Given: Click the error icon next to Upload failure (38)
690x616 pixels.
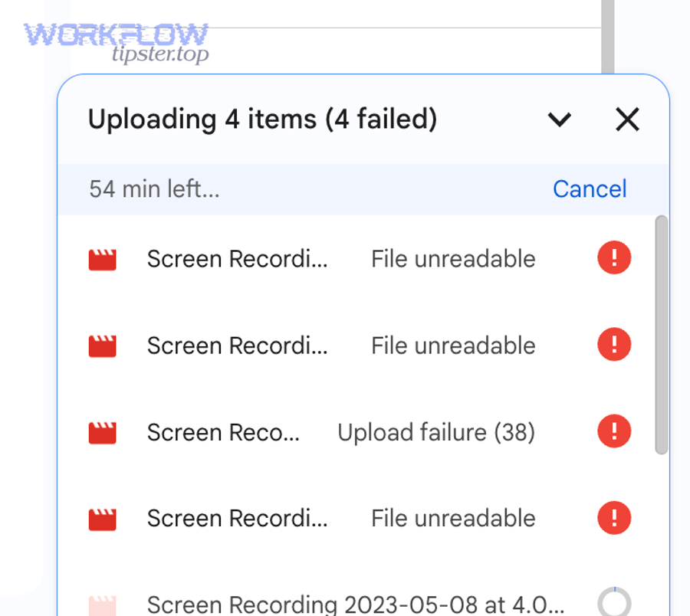Looking at the screenshot, I should pyautogui.click(x=613, y=431).
